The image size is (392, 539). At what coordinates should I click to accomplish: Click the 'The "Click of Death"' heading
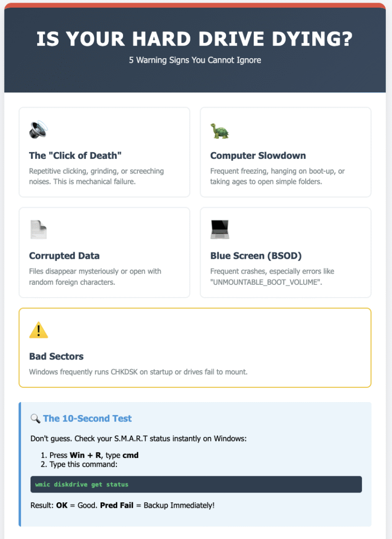pos(75,156)
